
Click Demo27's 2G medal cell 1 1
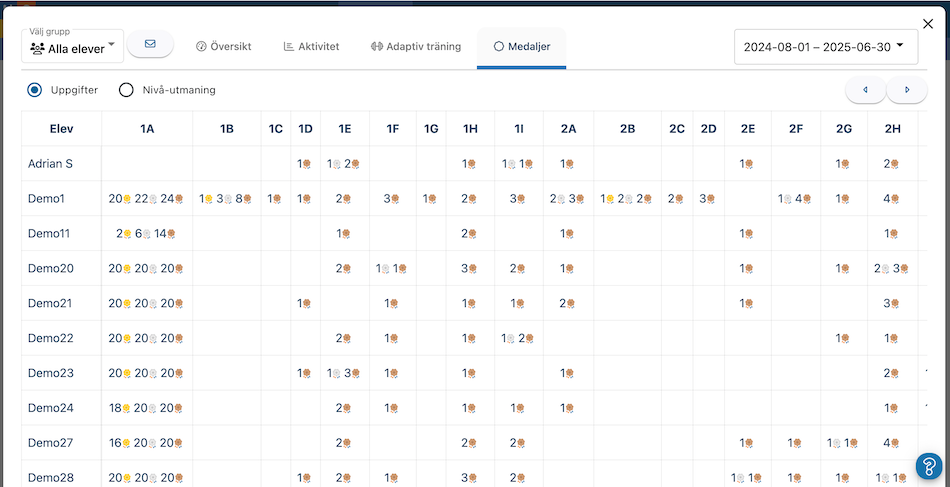[843, 443]
